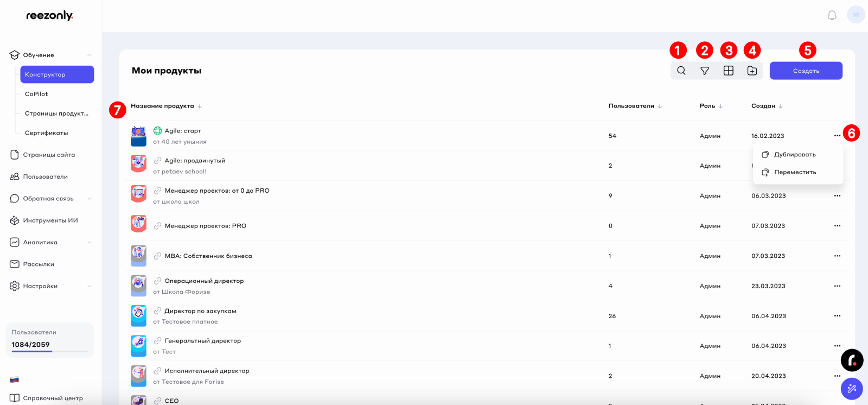The width and height of the screenshot is (868, 405).
Task: Select Дублировать from the context menu
Action: click(x=794, y=155)
